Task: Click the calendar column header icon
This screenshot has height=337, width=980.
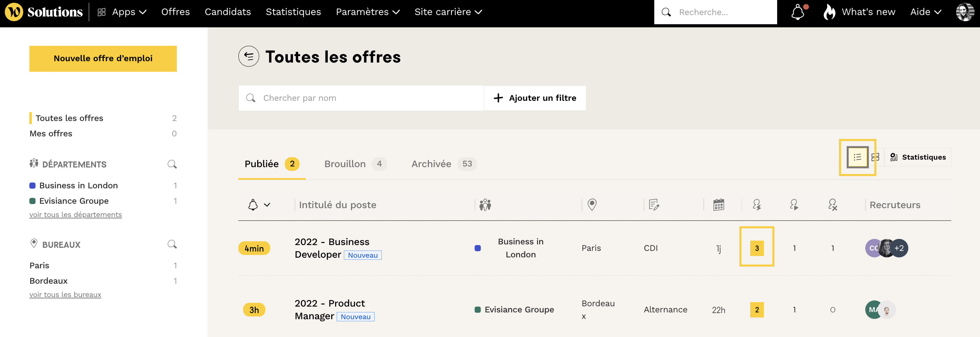Action: (x=718, y=205)
